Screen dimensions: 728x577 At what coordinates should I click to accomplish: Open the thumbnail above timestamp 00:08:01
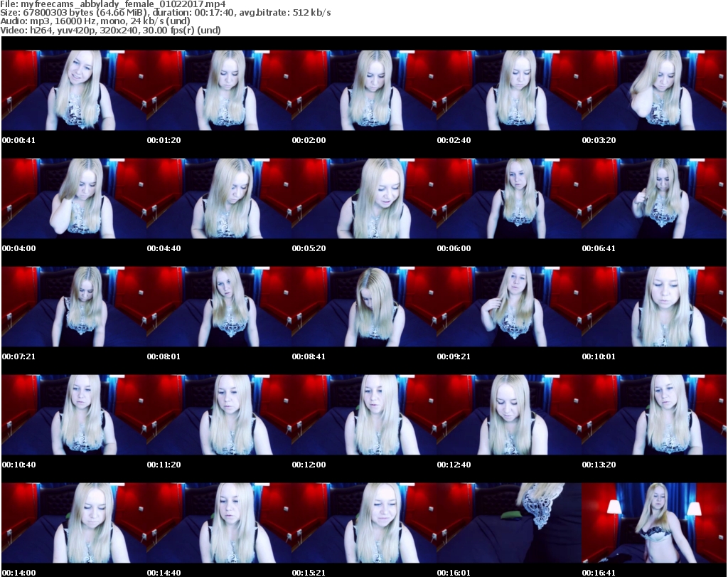point(219,307)
